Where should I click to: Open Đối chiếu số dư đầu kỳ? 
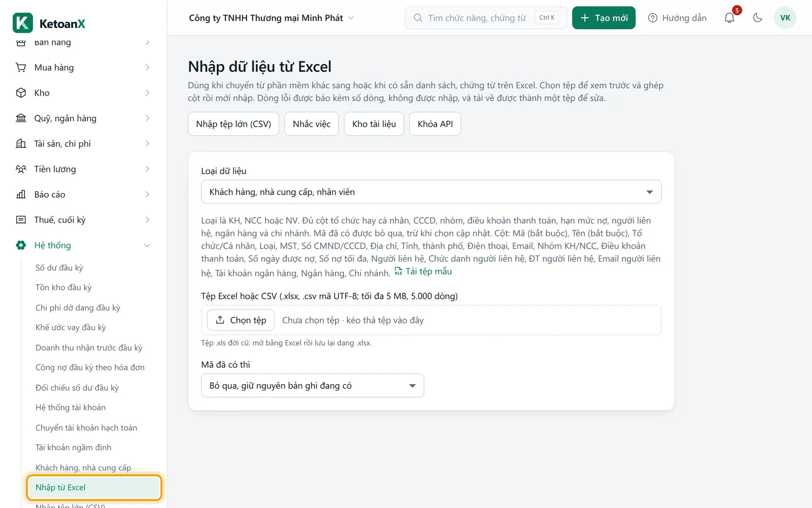point(77,388)
